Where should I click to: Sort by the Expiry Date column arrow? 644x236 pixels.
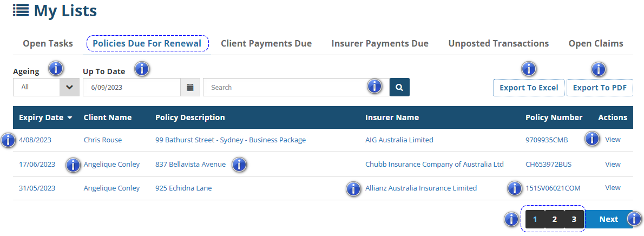pyautogui.click(x=70, y=117)
